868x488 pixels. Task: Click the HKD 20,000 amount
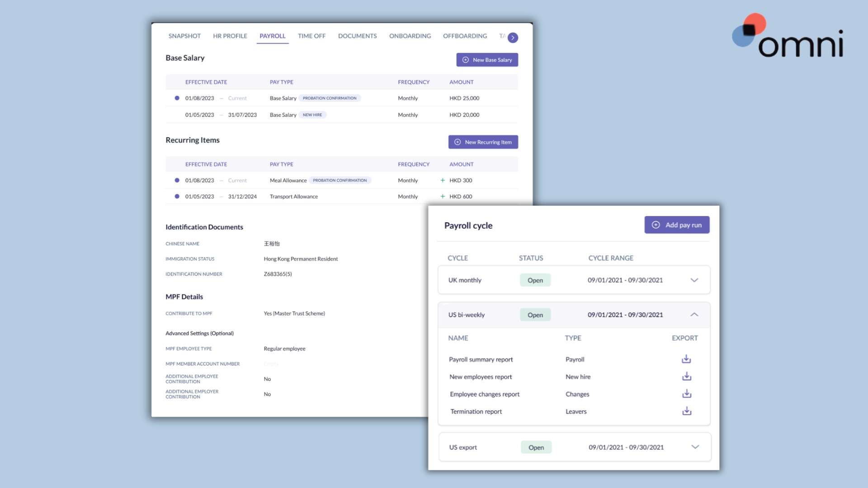(x=464, y=115)
